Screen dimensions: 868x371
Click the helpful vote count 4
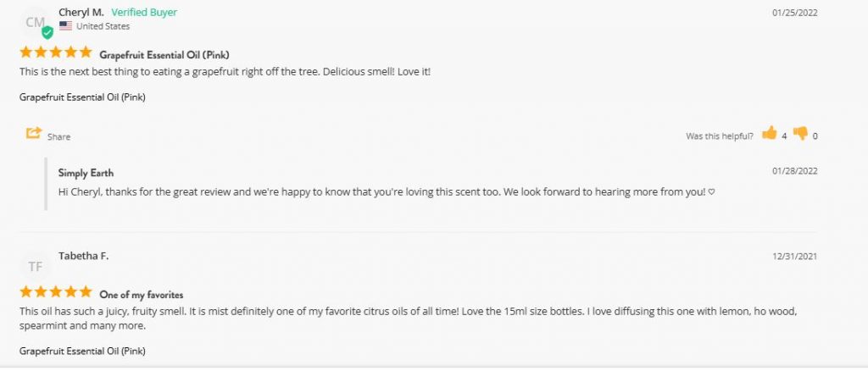[784, 136]
